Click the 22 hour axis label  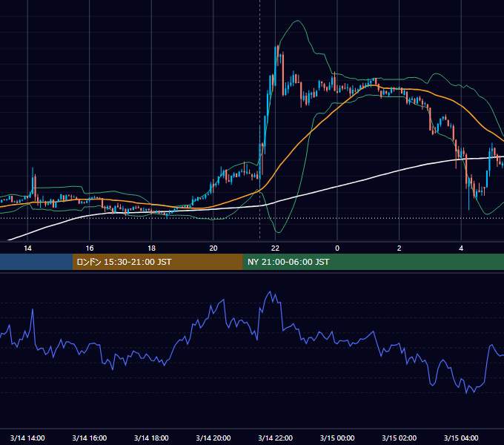tap(275, 248)
